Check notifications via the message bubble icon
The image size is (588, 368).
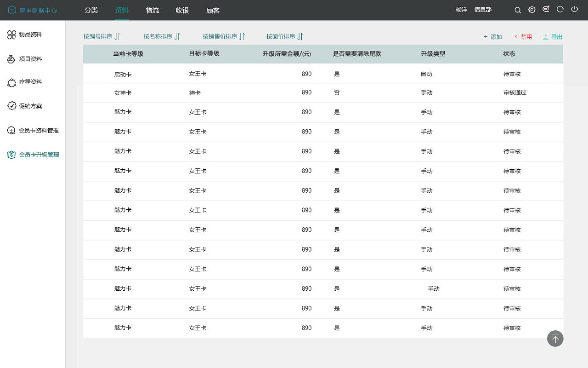coord(546,10)
